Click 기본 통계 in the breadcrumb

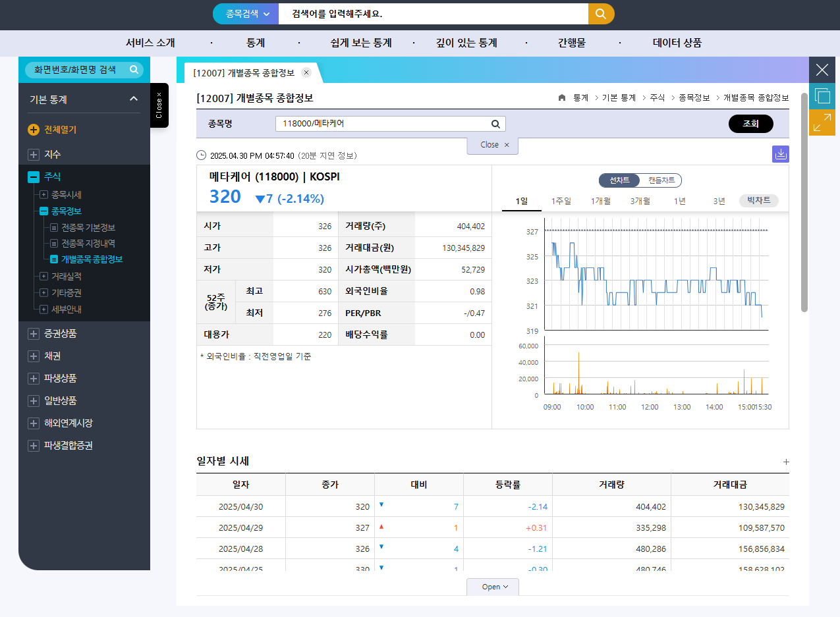click(x=619, y=97)
